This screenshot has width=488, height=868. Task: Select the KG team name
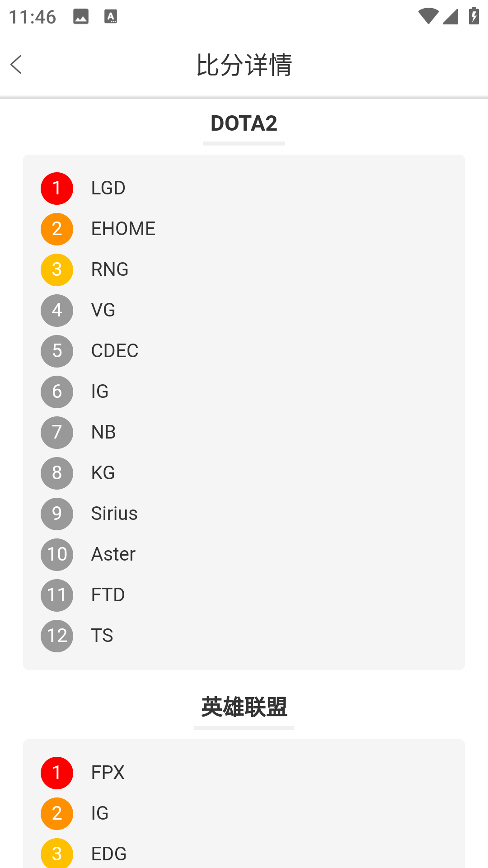[x=103, y=473]
